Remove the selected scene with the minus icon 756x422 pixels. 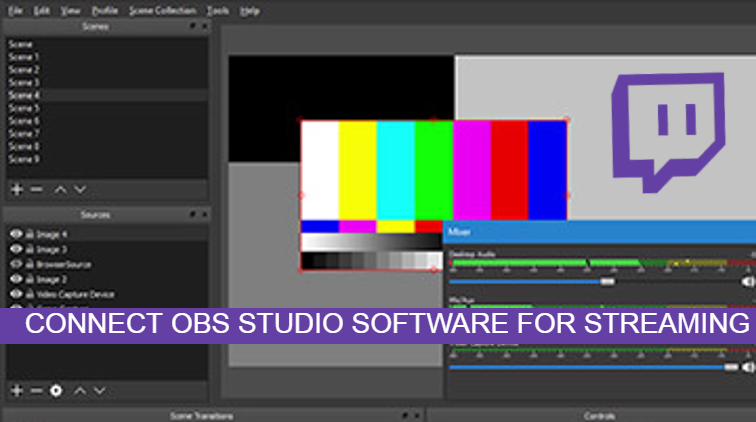[37, 190]
